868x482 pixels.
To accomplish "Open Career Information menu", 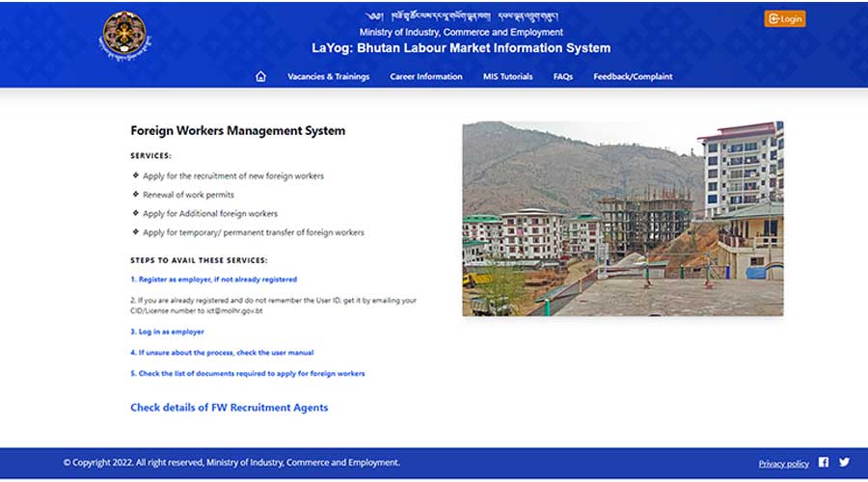I will (x=425, y=77).
